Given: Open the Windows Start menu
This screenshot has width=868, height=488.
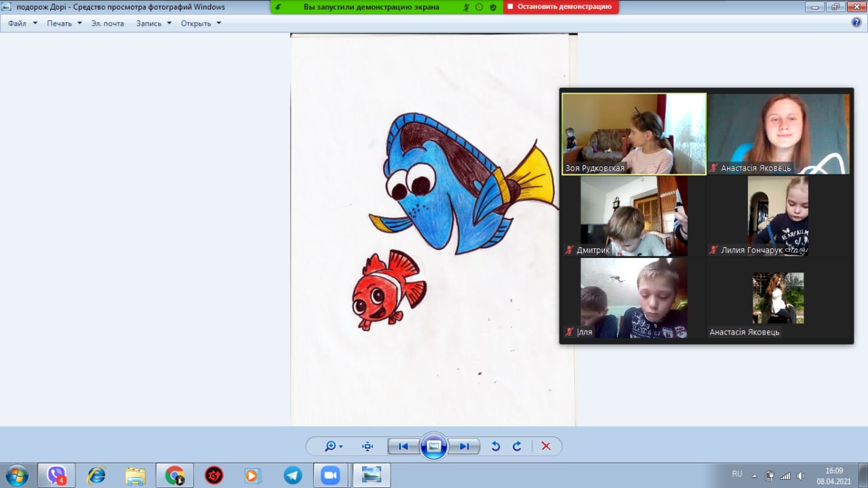Looking at the screenshot, I should tap(16, 475).
